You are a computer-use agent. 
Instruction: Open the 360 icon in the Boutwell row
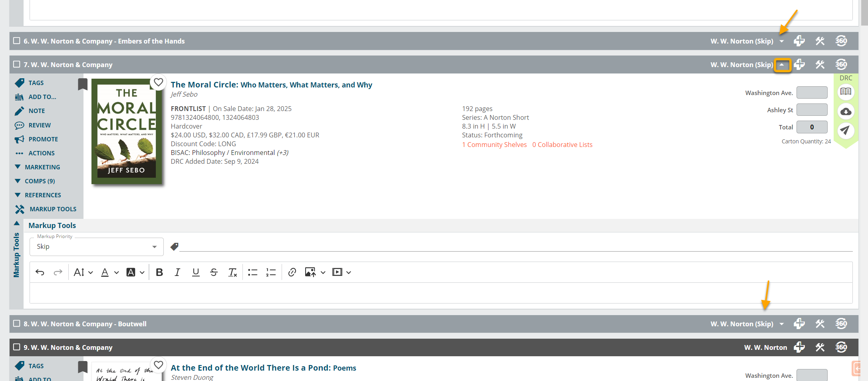point(841,323)
